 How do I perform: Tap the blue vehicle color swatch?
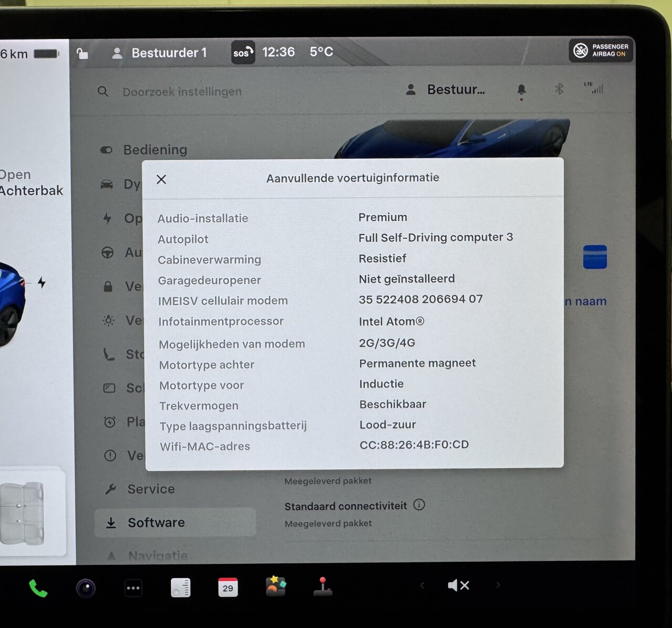coord(595,257)
